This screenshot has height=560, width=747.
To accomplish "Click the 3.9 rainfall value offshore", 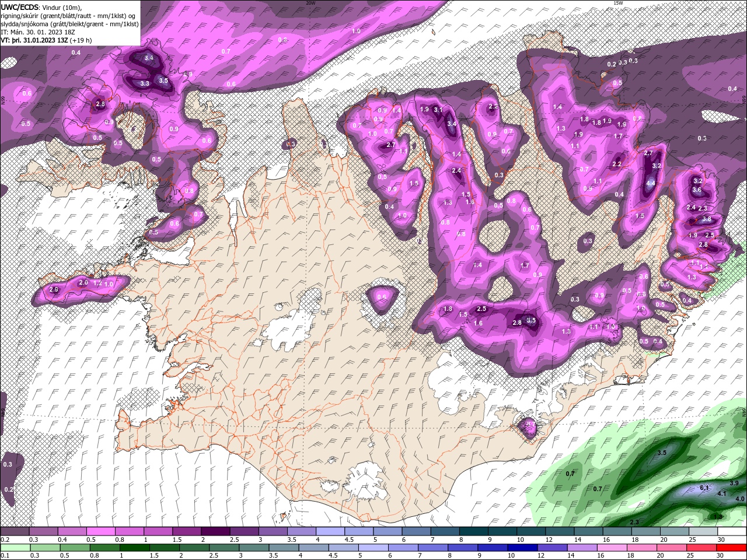I will (x=734, y=483).
